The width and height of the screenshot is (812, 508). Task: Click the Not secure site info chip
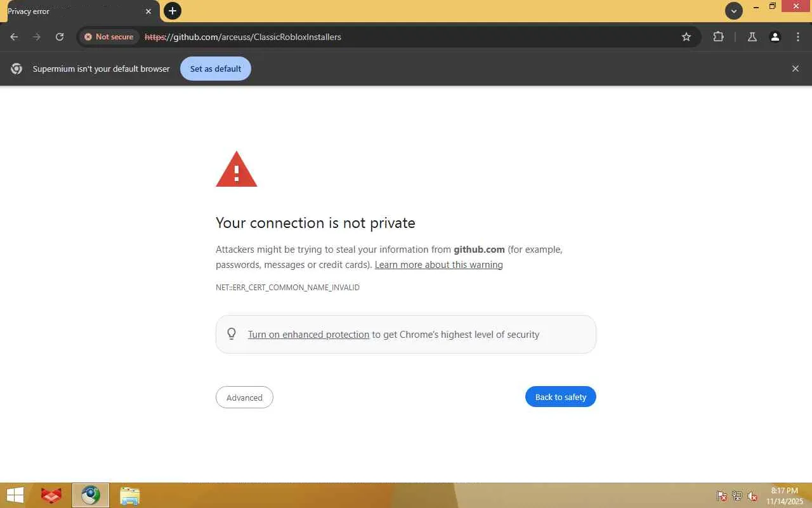(109, 37)
